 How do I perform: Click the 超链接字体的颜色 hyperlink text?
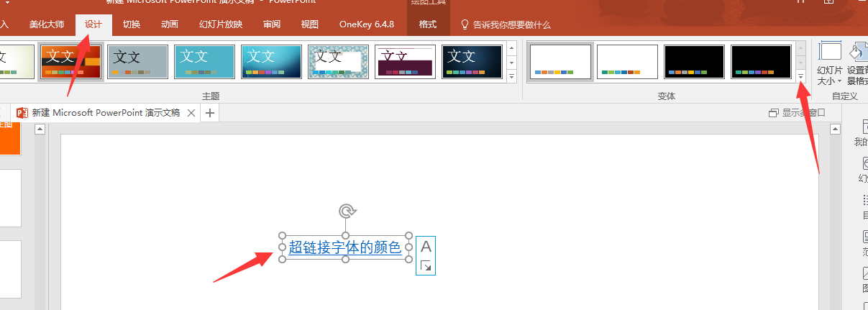[345, 247]
